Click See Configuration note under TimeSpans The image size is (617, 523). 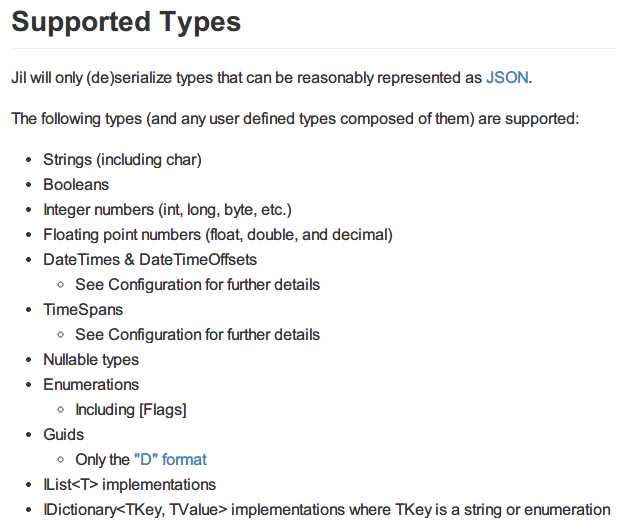coord(197,334)
